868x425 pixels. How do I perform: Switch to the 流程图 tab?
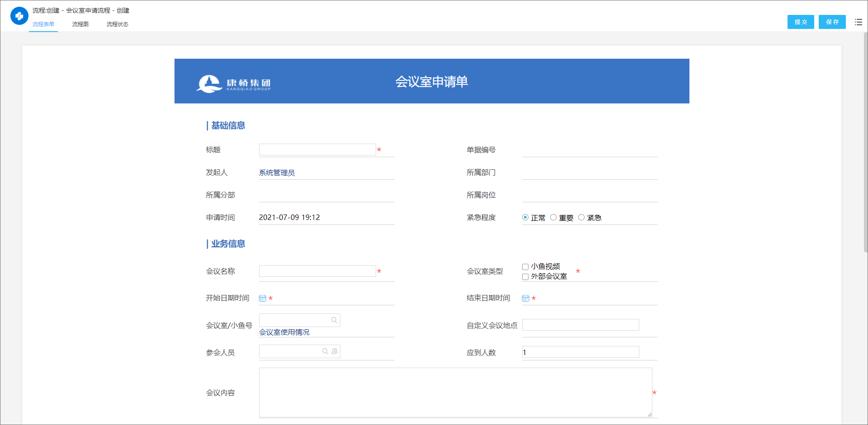coord(80,24)
